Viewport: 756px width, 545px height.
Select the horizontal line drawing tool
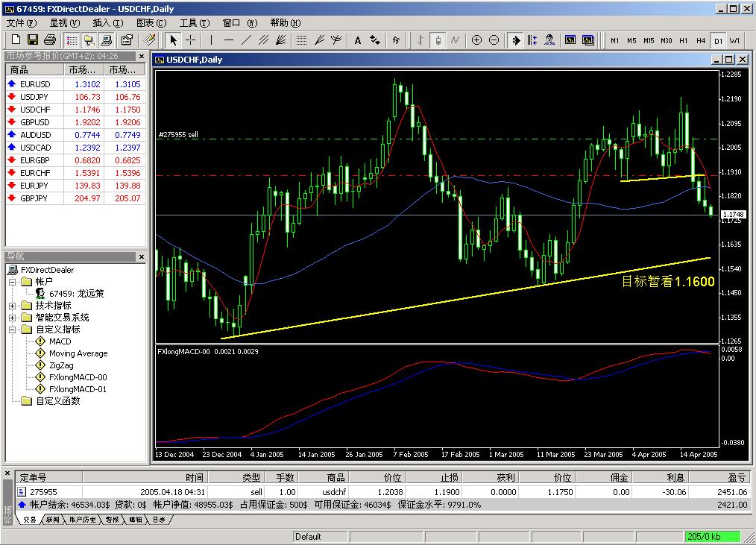pos(229,40)
